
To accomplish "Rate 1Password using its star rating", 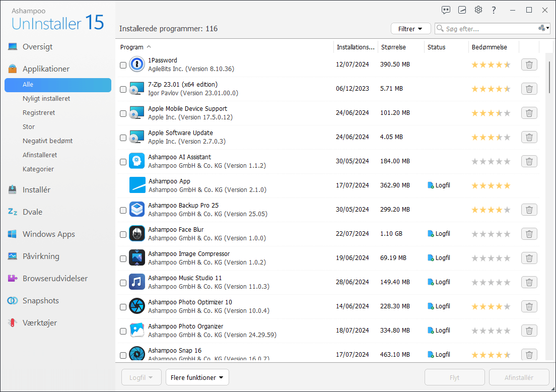I will pyautogui.click(x=491, y=64).
